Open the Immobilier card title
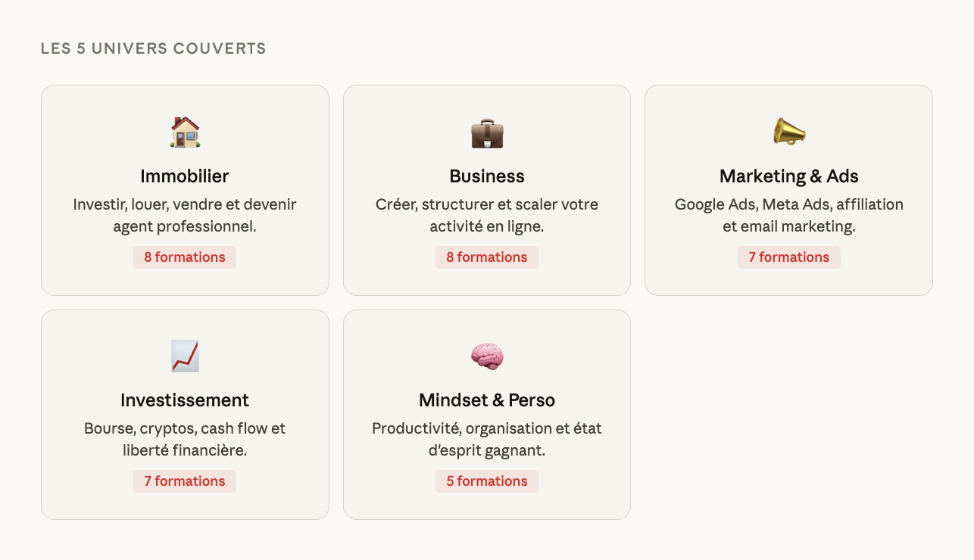Viewport: 974px width, 560px height. tap(185, 176)
